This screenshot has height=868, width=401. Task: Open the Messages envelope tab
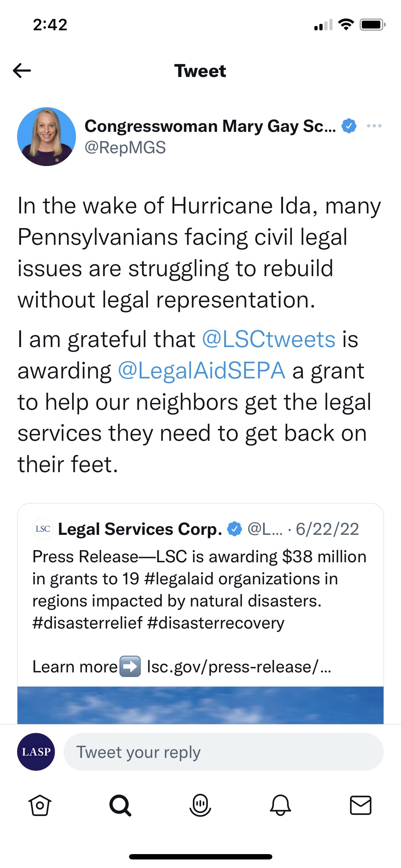(x=361, y=805)
